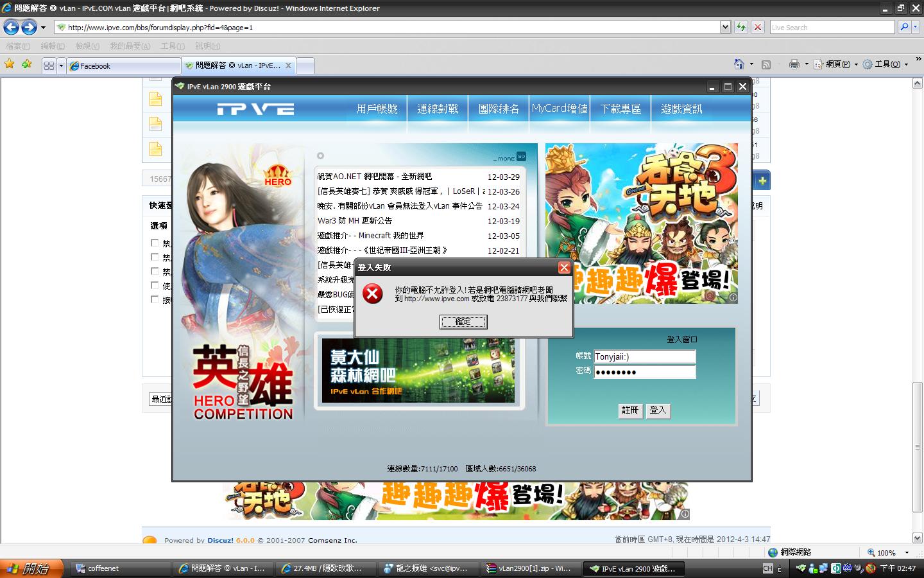Click the 密碼 password input field
The width and height of the screenshot is (924, 578).
(645, 372)
